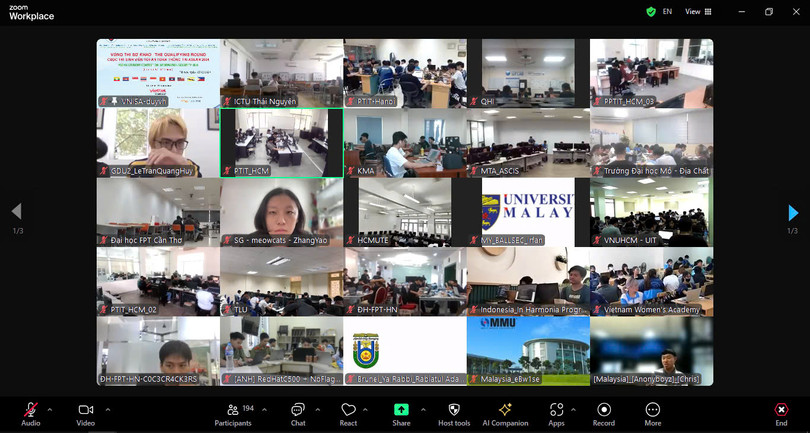Expand video options chevron
Image resolution: width=810 pixels, height=433 pixels.
pyautogui.click(x=108, y=409)
